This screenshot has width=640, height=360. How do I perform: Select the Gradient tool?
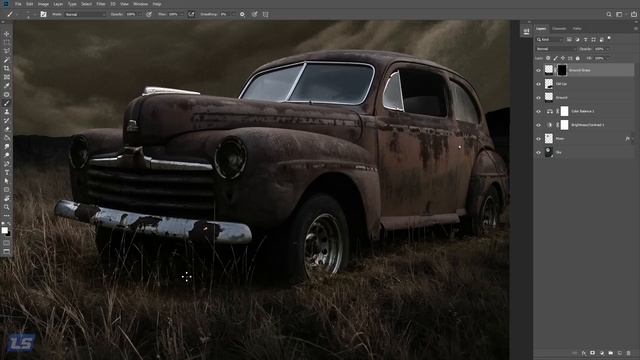(x=7, y=138)
